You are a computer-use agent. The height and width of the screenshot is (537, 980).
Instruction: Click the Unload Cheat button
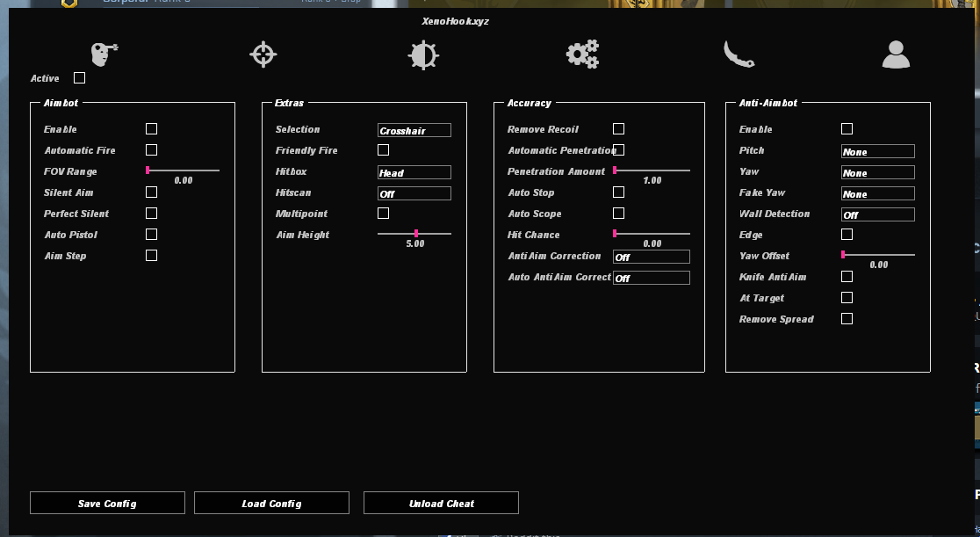point(441,503)
